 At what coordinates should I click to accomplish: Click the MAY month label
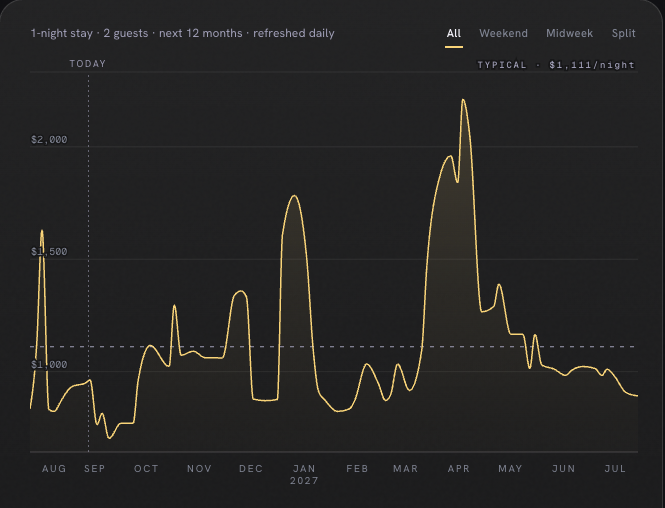[x=510, y=469]
